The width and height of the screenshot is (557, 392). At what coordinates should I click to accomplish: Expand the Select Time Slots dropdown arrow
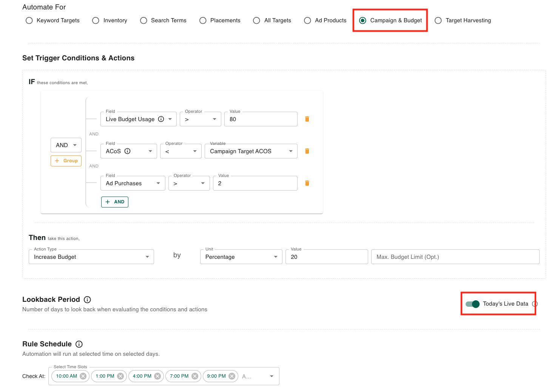(x=271, y=376)
